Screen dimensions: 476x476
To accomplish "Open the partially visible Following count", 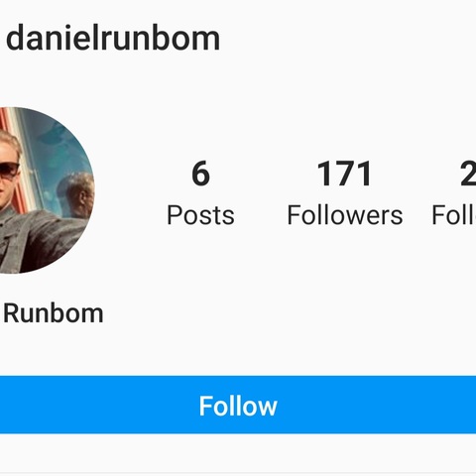I will click(x=454, y=192).
